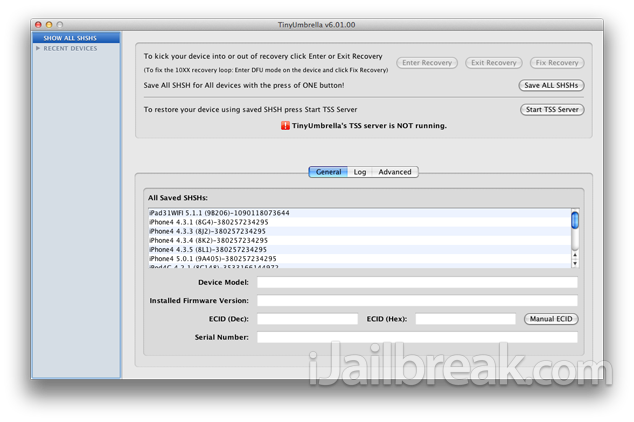Click the SHSH list scroll down arrow
Image resolution: width=634 pixels, height=422 pixels.
pyautogui.click(x=575, y=264)
